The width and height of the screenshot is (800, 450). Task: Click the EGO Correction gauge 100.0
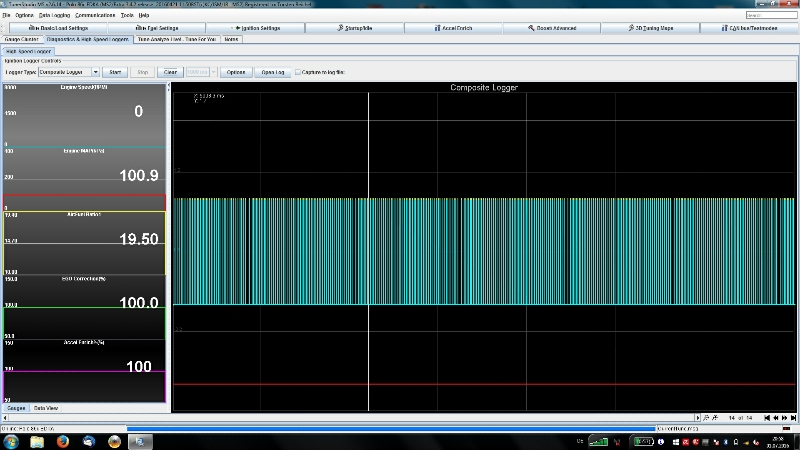[x=84, y=307]
